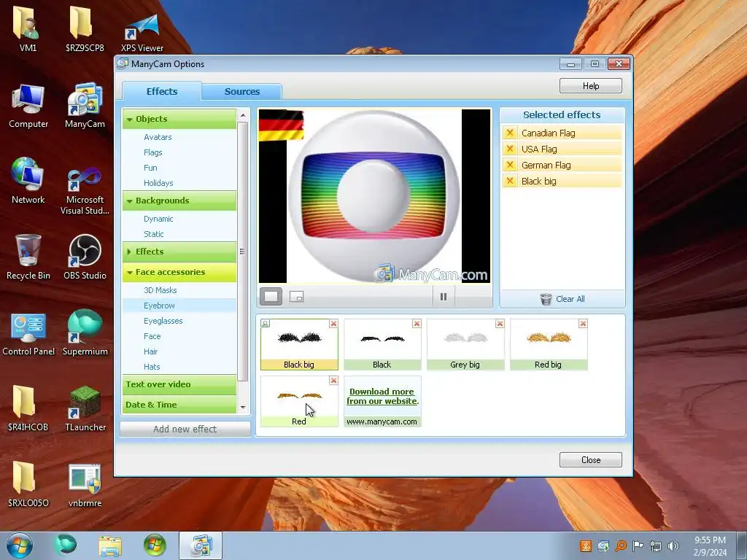Switch to picture-in-picture preview mode
Viewport: 747px width, 560px height.
pyautogui.click(x=296, y=297)
